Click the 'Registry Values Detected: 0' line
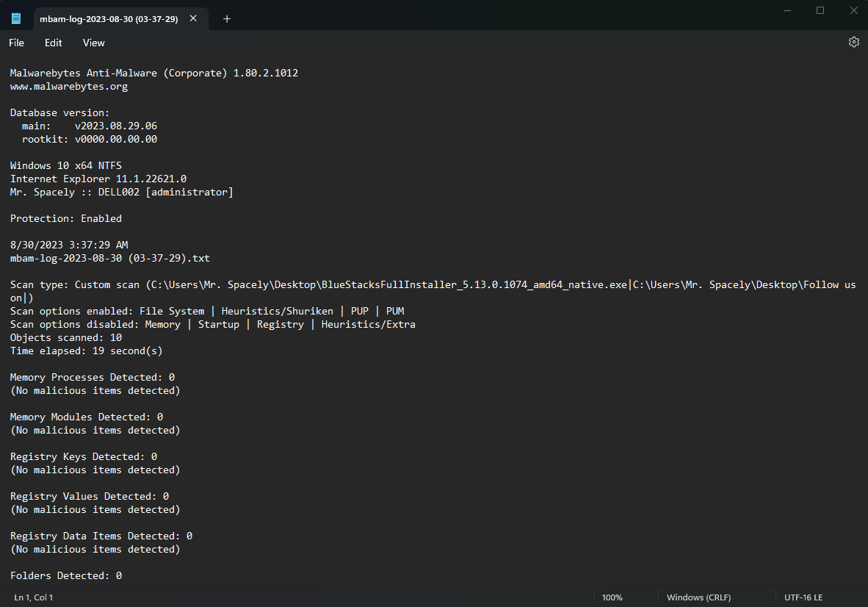This screenshot has height=607, width=868. [90, 497]
